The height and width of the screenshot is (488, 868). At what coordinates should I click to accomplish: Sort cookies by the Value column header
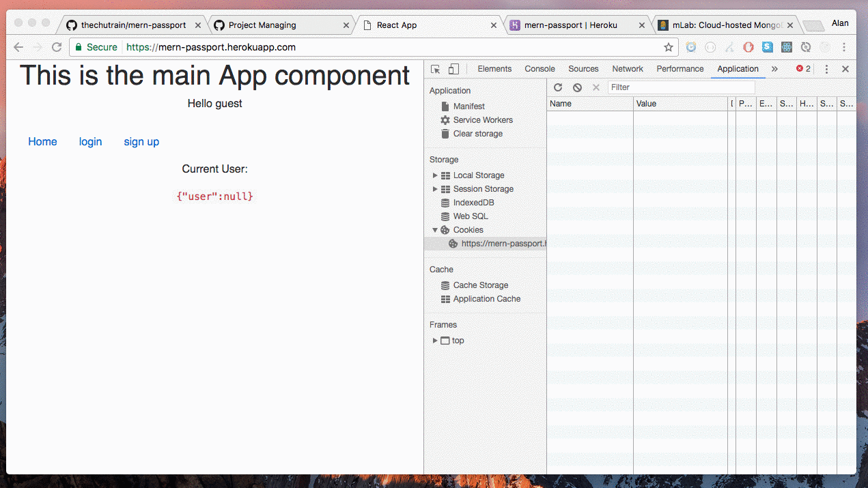(x=681, y=104)
